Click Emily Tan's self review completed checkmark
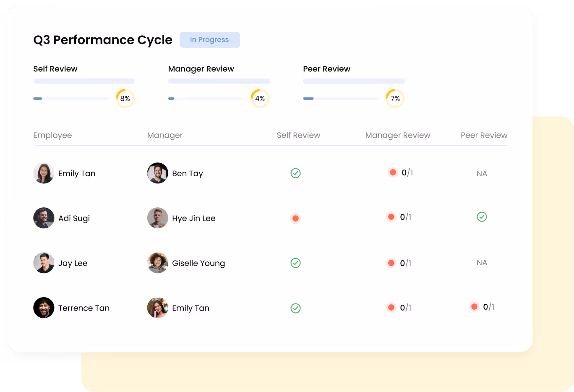This screenshot has height=392, width=574. tap(296, 173)
